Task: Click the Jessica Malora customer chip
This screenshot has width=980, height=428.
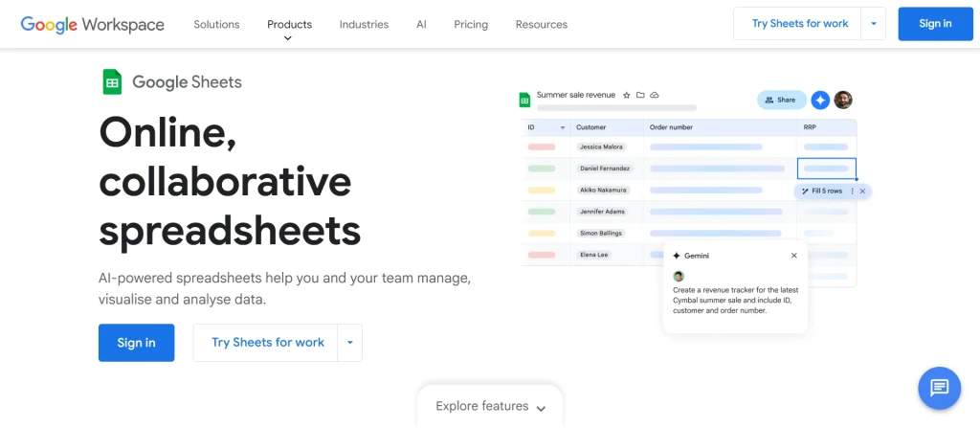Action: click(601, 147)
